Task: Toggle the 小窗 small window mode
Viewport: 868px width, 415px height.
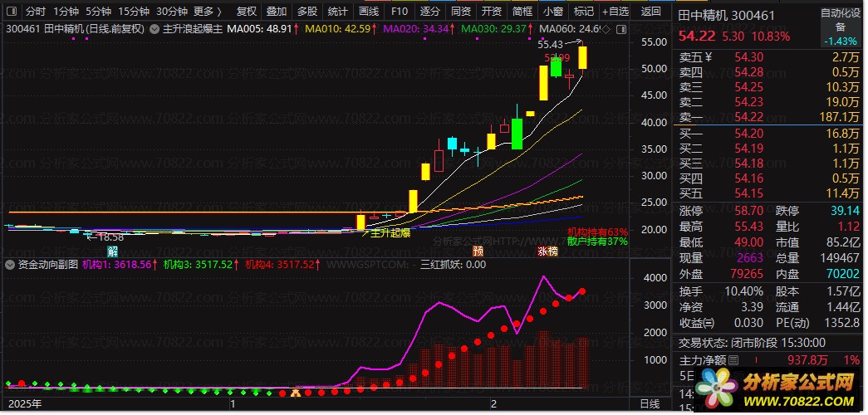Action: click(x=552, y=12)
